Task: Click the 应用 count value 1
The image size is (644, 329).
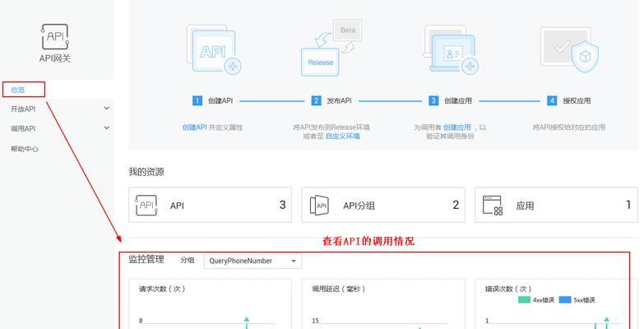Action: point(628,205)
